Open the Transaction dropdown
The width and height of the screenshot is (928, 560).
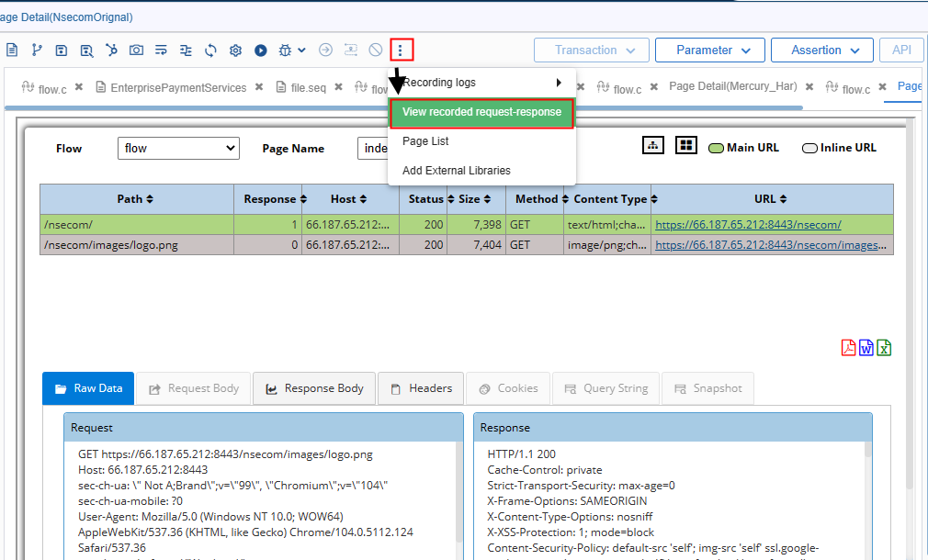tap(591, 50)
